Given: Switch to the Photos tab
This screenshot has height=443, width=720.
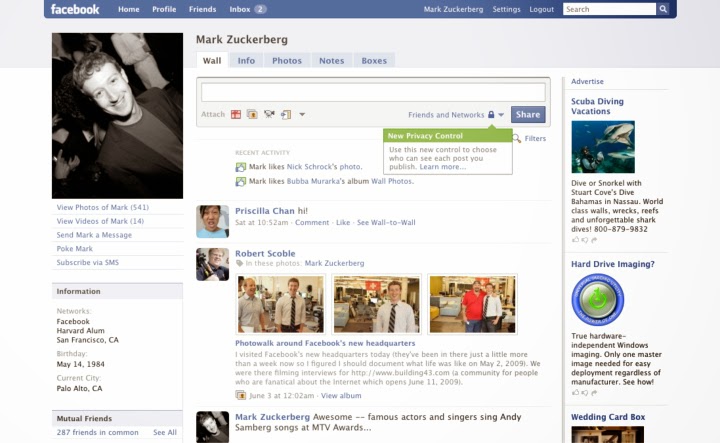Looking at the screenshot, I should click(x=287, y=60).
